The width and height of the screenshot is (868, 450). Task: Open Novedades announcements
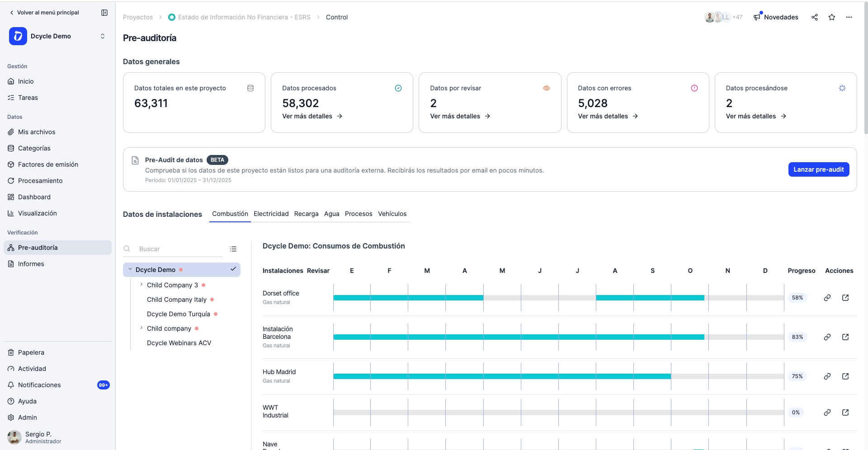pyautogui.click(x=776, y=17)
